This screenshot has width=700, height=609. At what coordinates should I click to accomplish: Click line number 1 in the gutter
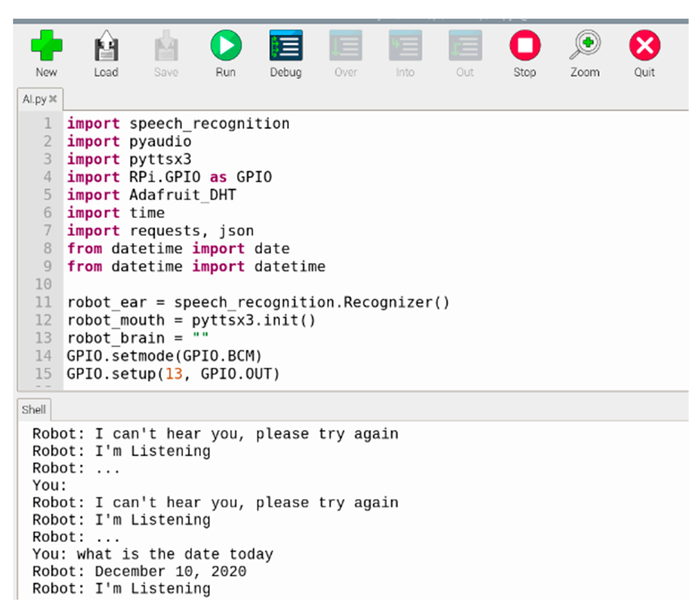click(48, 123)
